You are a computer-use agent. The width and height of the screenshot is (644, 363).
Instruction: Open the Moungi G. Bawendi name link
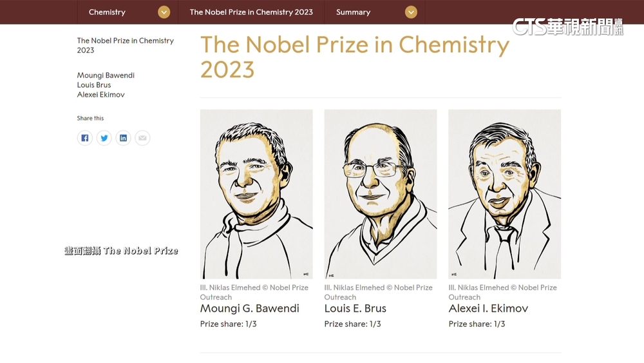250,308
